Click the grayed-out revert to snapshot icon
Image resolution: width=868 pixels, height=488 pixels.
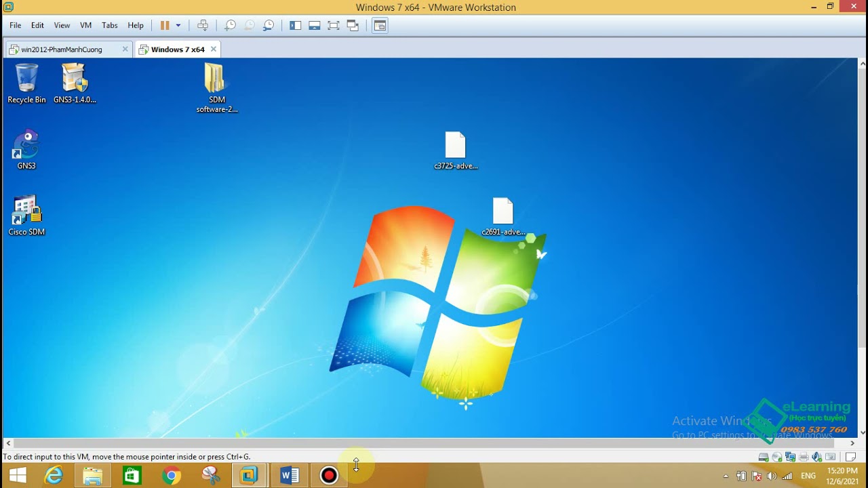coord(250,25)
